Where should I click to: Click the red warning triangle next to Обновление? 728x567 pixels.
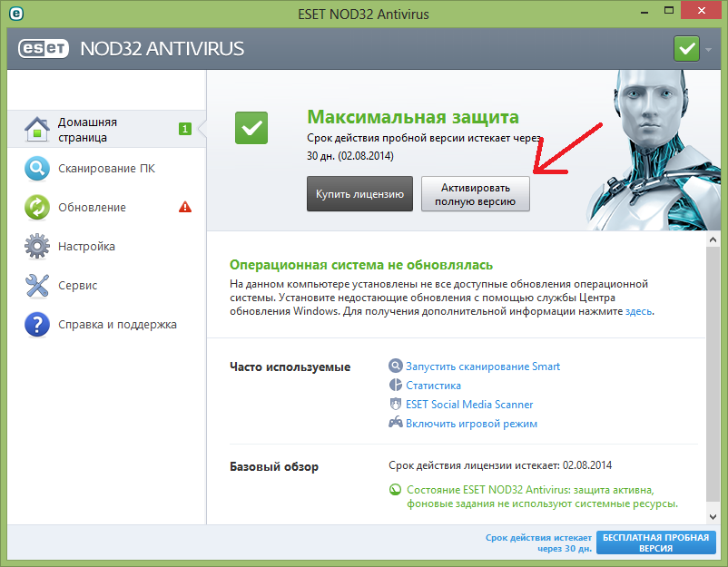click(185, 207)
